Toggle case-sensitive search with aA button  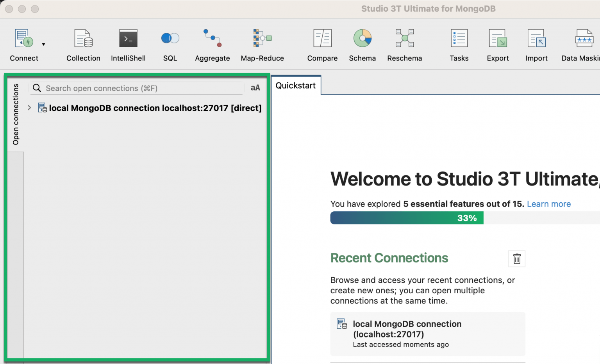255,88
